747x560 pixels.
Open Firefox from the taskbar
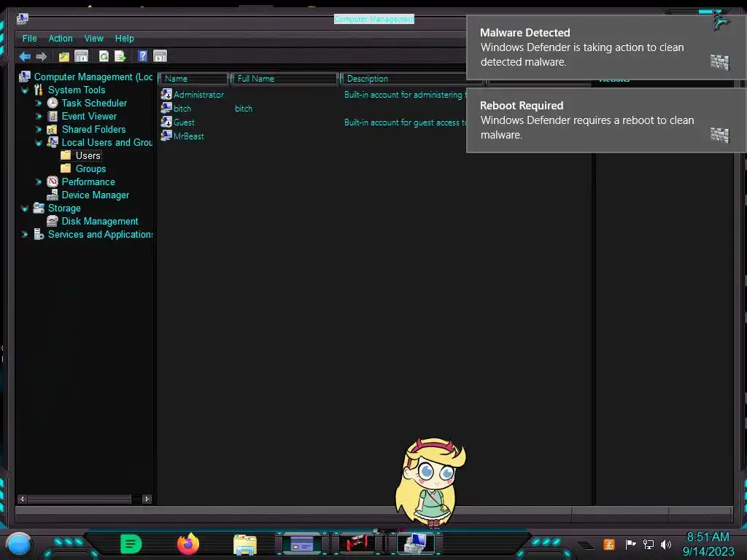tap(188, 544)
